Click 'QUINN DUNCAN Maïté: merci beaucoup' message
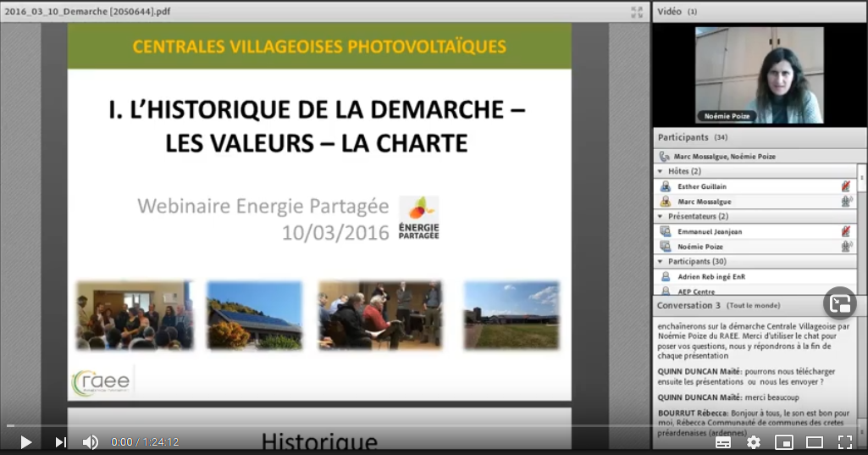 pyautogui.click(x=728, y=397)
